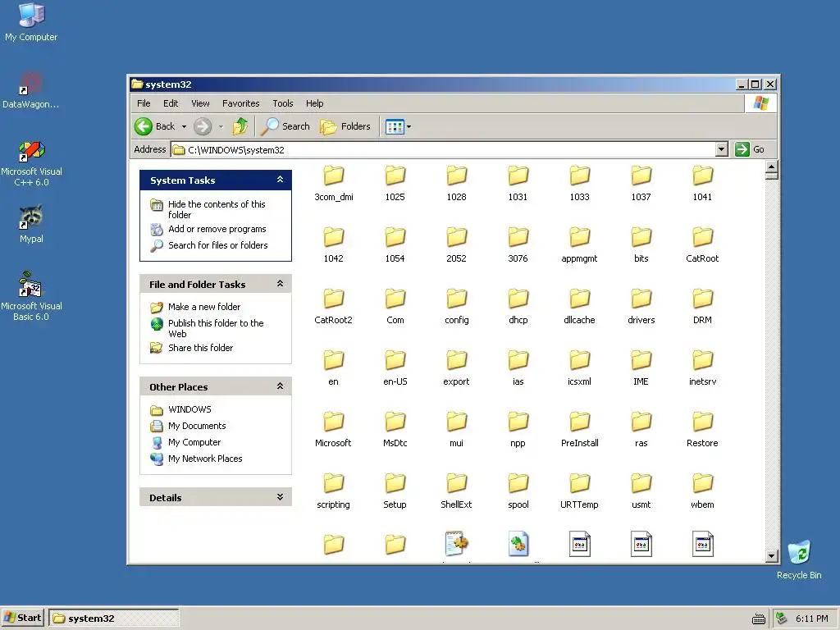Go to WINDOWS in Other Places
Screen dimensions: 840x630
(189, 409)
